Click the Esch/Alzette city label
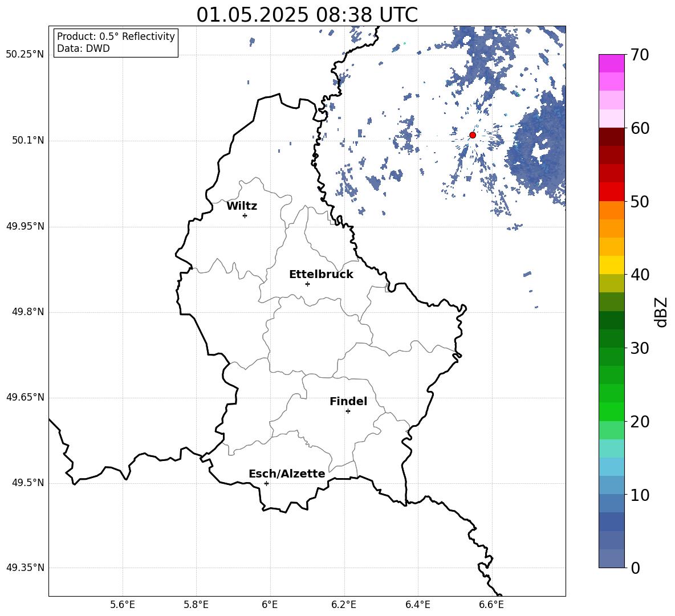The image size is (675, 616). (287, 474)
